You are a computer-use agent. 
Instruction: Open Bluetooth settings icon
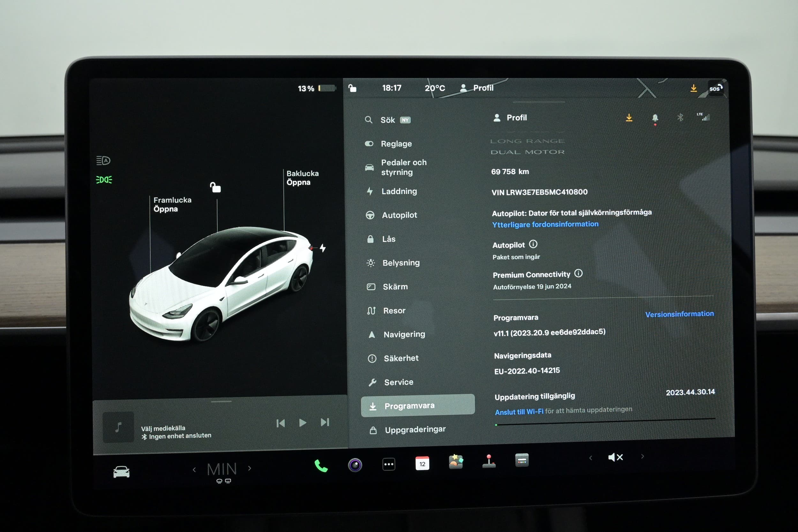tap(680, 117)
